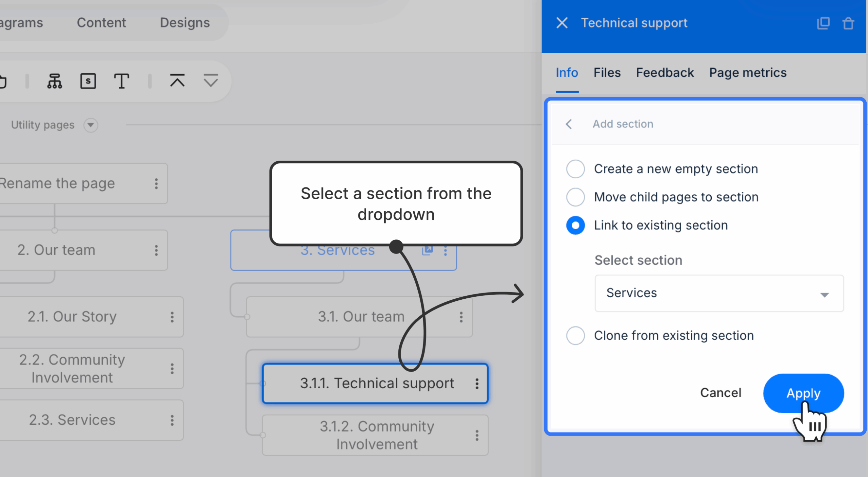This screenshot has height=477, width=868.
Task: Delete the page with the trash icon
Action: click(x=848, y=23)
